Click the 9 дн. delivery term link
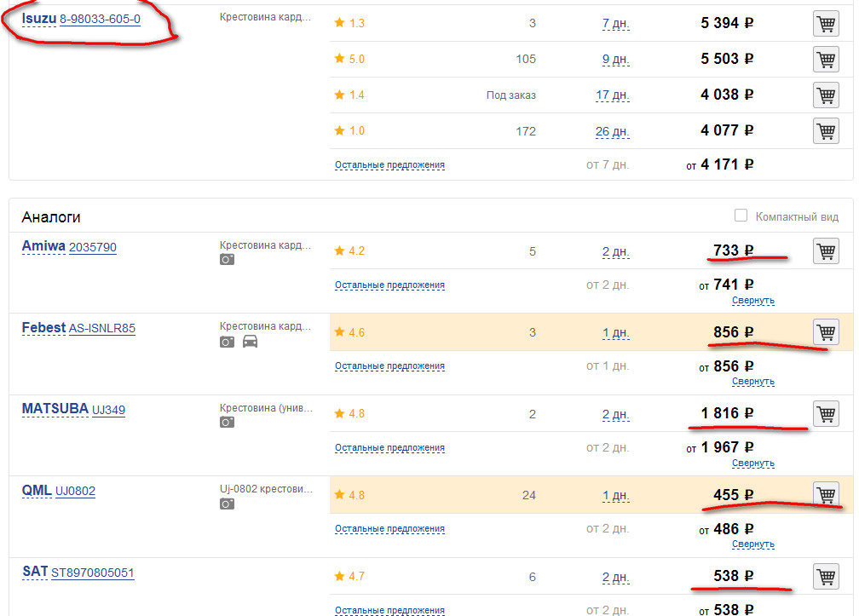This screenshot has height=616, width=859. 616,59
